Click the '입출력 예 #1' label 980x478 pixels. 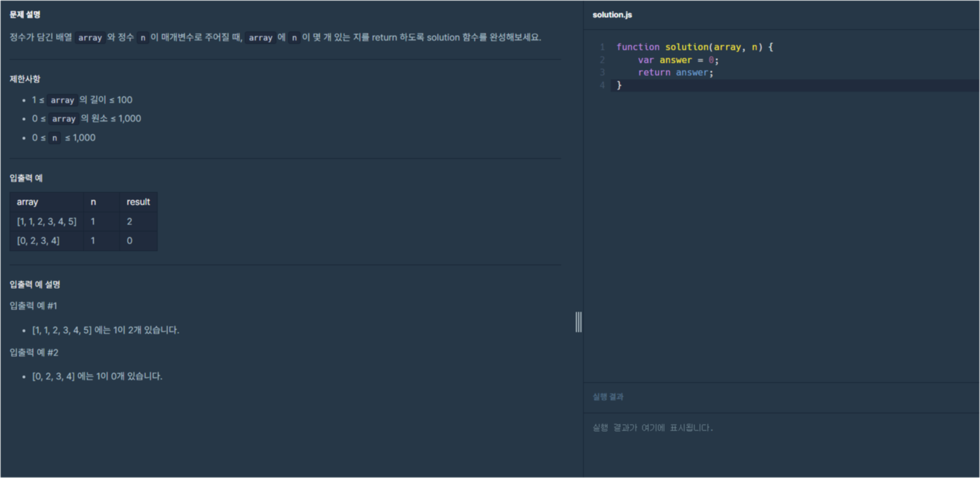[x=33, y=306]
